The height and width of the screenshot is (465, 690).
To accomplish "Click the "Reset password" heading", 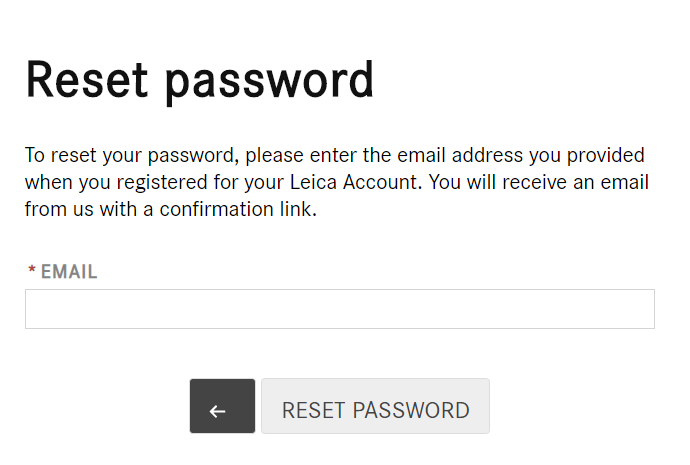I will click(200, 80).
